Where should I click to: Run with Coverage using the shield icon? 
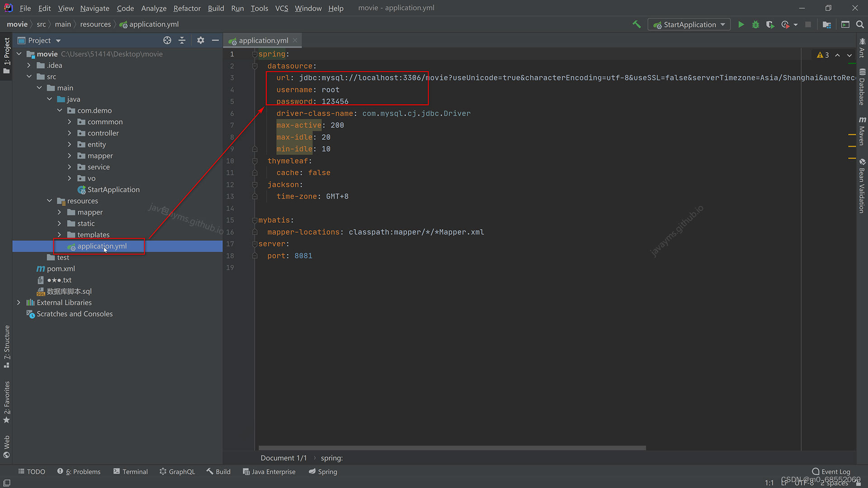tap(770, 24)
